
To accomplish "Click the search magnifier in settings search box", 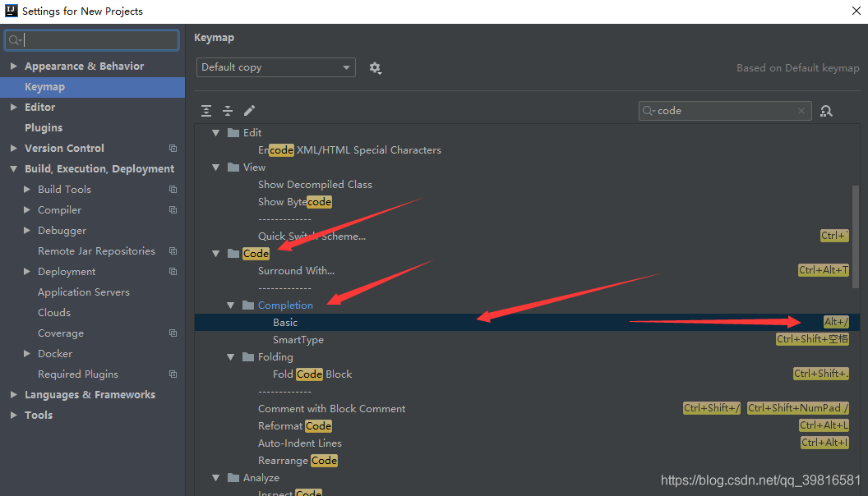I will 15,40.
